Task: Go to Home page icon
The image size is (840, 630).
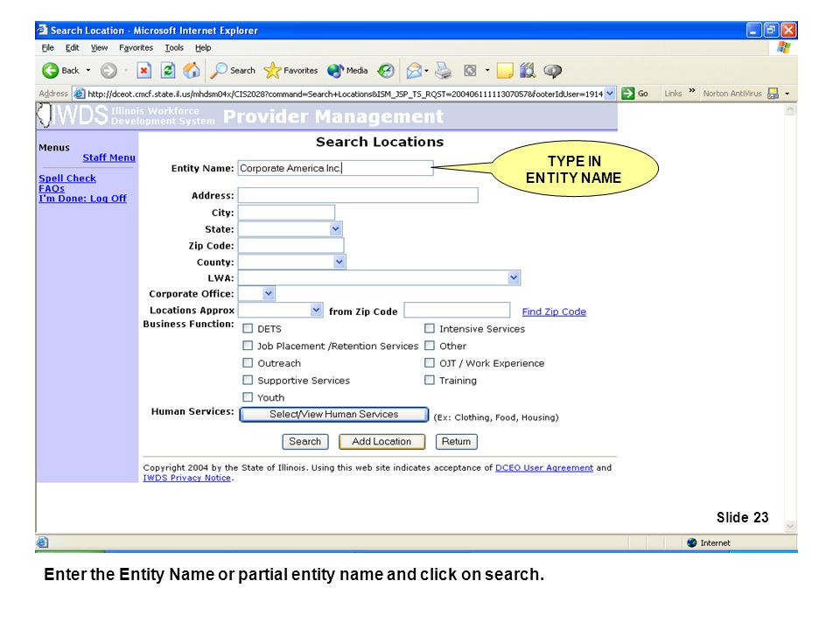Action: pos(192,70)
